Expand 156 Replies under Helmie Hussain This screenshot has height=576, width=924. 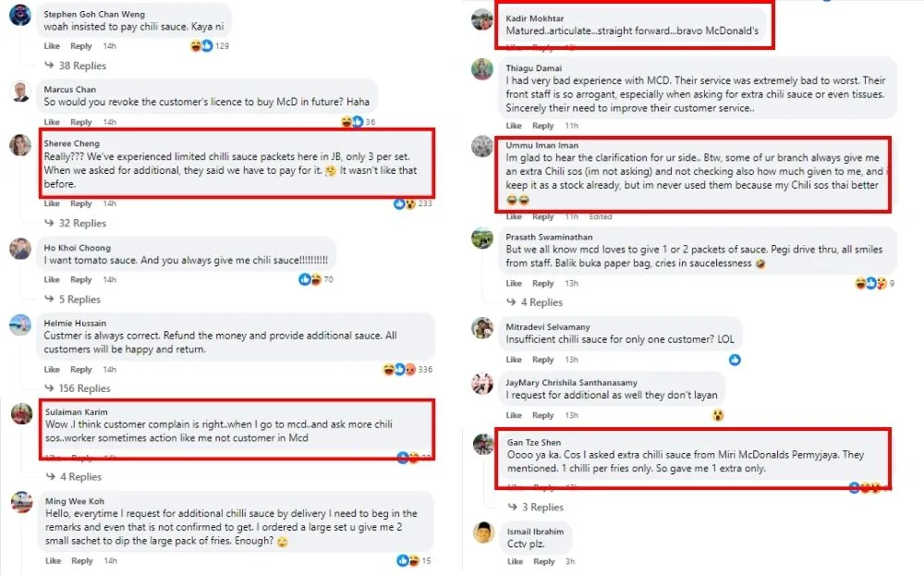(84, 388)
